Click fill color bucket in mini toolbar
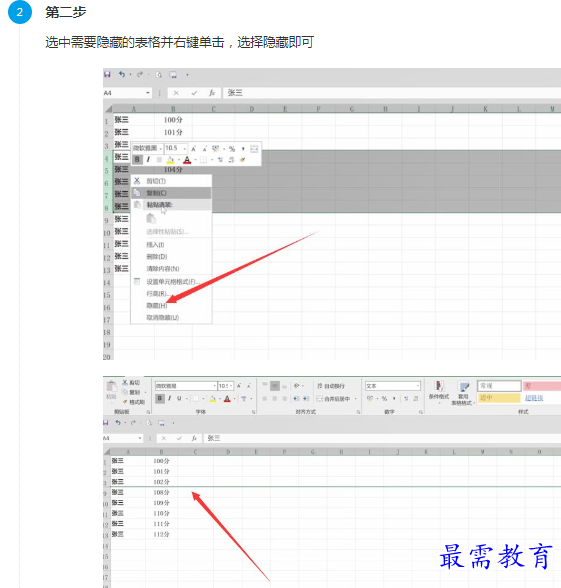561x588 pixels. [x=170, y=160]
